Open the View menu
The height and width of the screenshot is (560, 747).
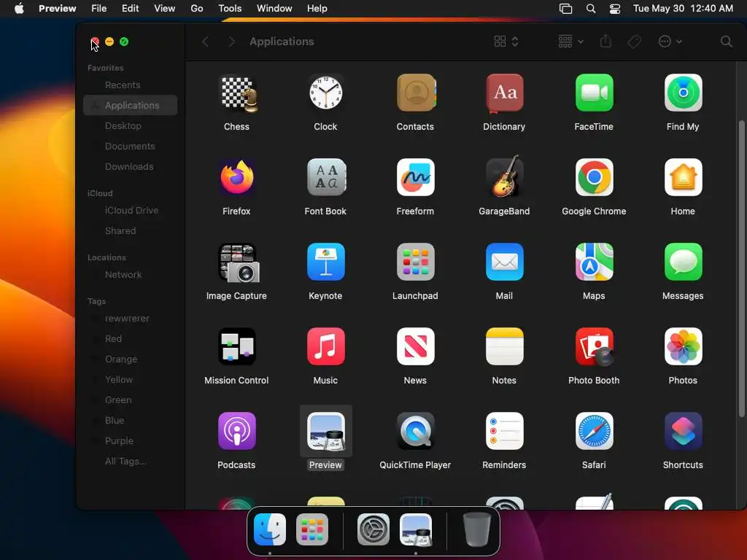pyautogui.click(x=164, y=8)
